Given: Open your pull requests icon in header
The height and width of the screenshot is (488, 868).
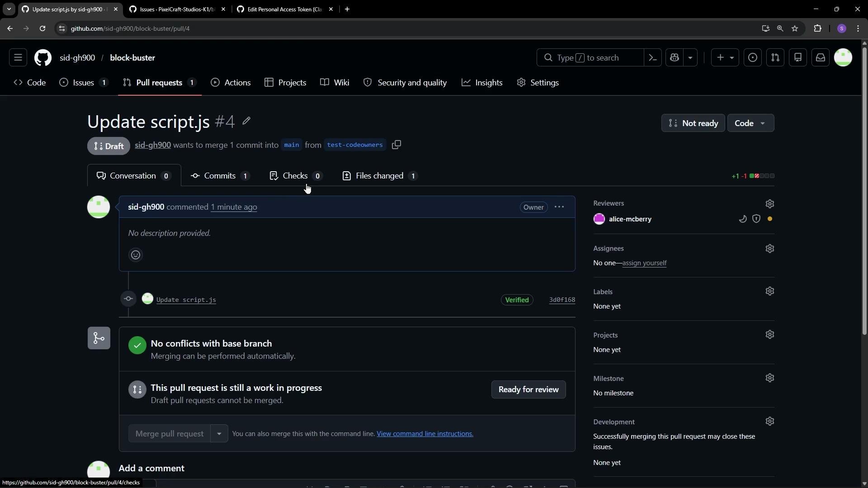Looking at the screenshot, I should click(x=775, y=58).
